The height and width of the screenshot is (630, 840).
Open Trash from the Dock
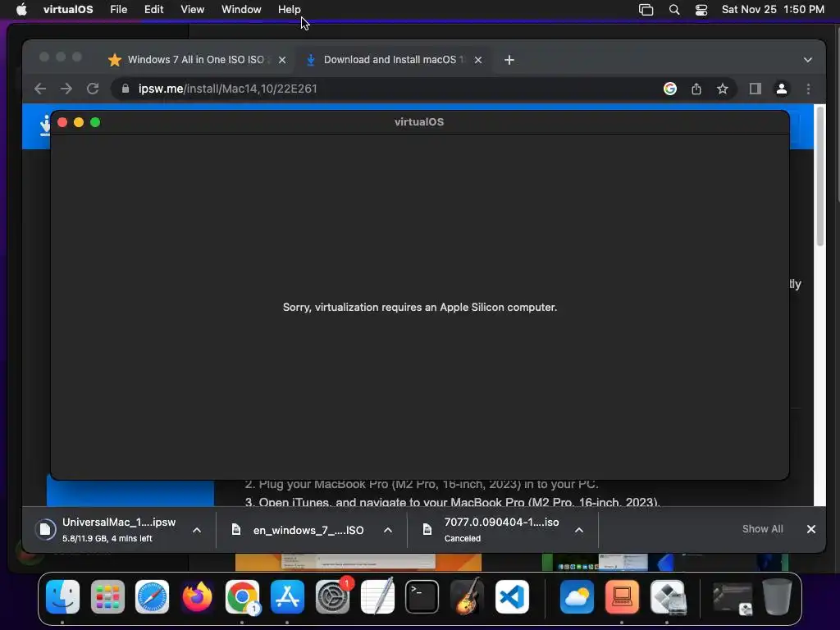pyautogui.click(x=778, y=597)
